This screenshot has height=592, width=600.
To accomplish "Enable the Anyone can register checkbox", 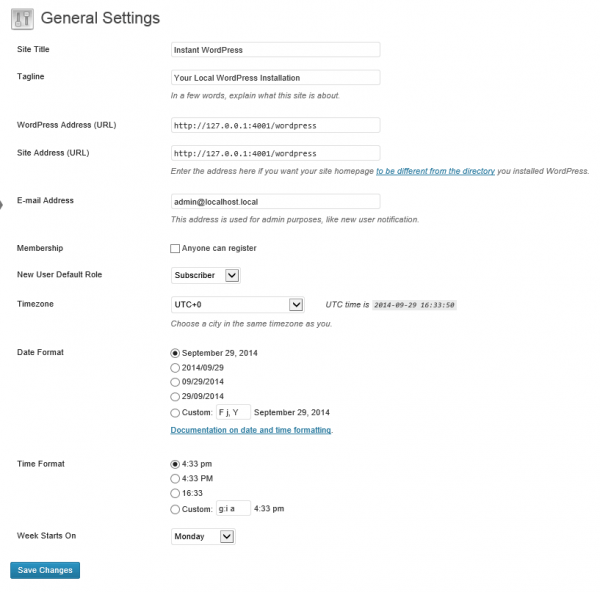I will (175, 248).
